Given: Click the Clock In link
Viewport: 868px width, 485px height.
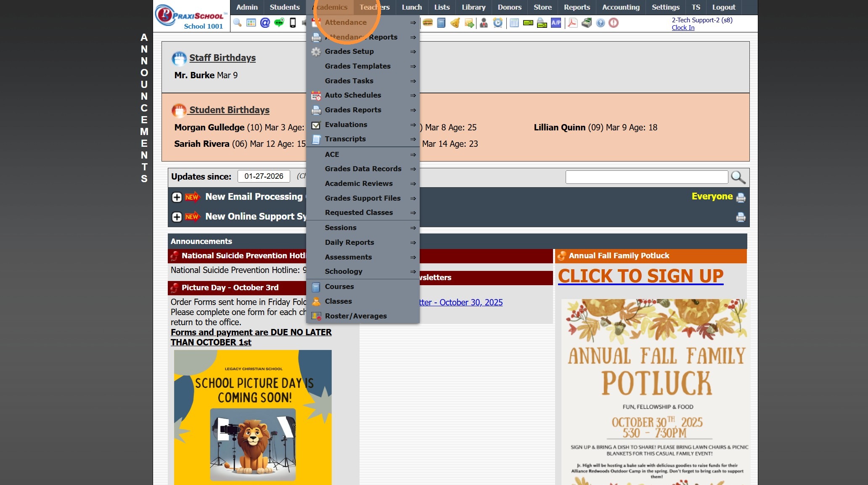Looking at the screenshot, I should point(683,28).
